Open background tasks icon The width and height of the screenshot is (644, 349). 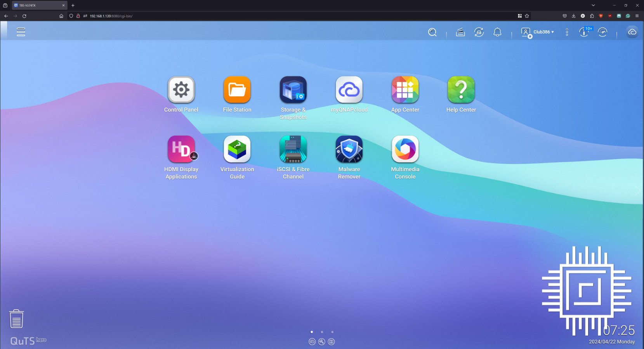460,32
